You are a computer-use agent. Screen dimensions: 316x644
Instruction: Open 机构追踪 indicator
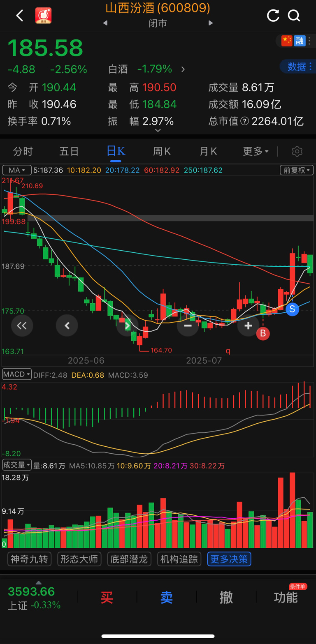[x=179, y=559]
